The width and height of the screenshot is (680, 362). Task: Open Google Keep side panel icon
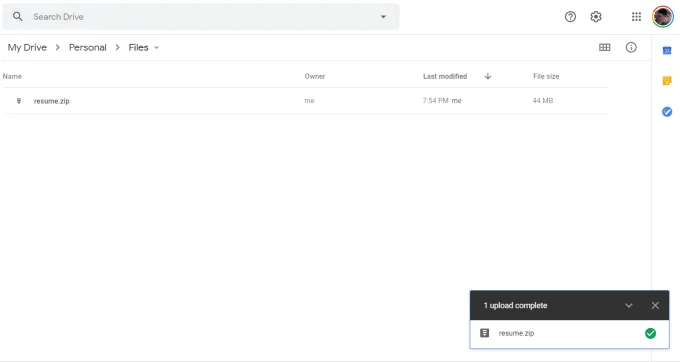(x=667, y=81)
